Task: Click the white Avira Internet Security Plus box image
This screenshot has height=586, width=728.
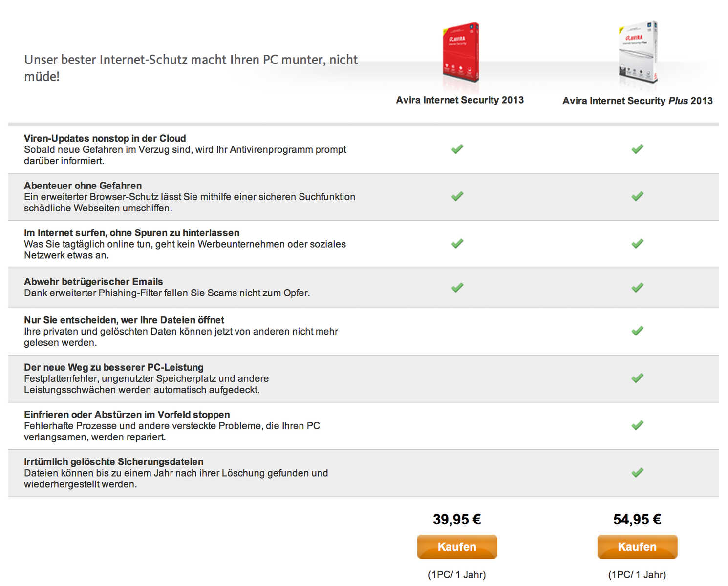Action: pos(638,53)
